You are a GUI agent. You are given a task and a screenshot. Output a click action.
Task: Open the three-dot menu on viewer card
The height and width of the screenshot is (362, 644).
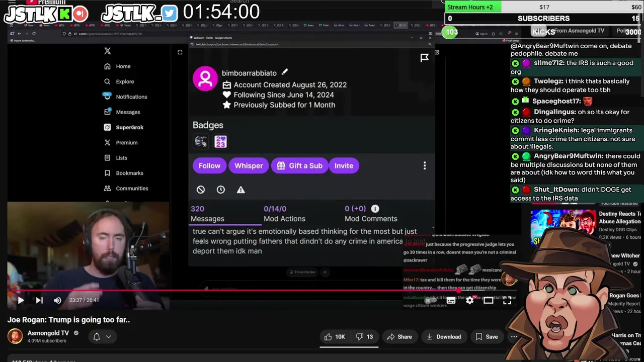click(x=425, y=165)
